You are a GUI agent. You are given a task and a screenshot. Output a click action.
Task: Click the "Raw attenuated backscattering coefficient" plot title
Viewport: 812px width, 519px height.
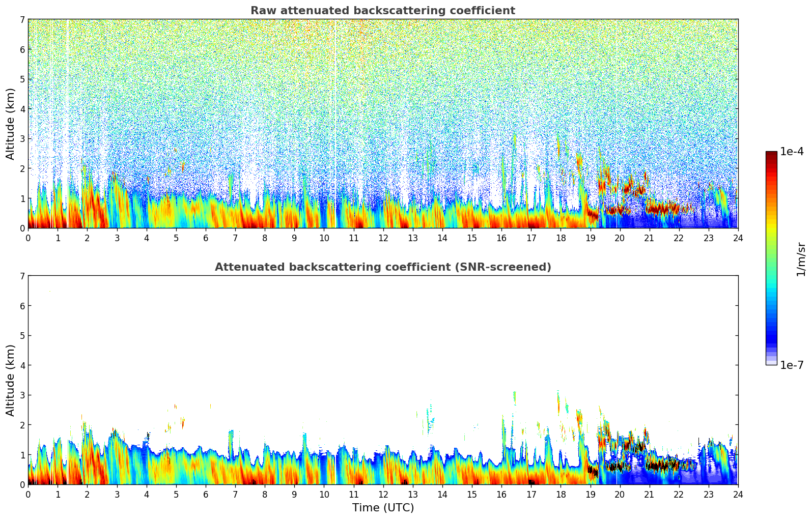(x=382, y=11)
